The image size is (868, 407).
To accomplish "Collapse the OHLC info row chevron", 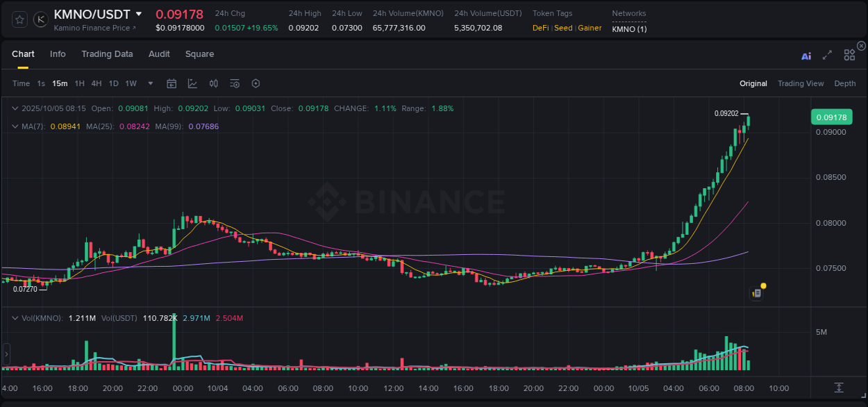I will coord(15,108).
